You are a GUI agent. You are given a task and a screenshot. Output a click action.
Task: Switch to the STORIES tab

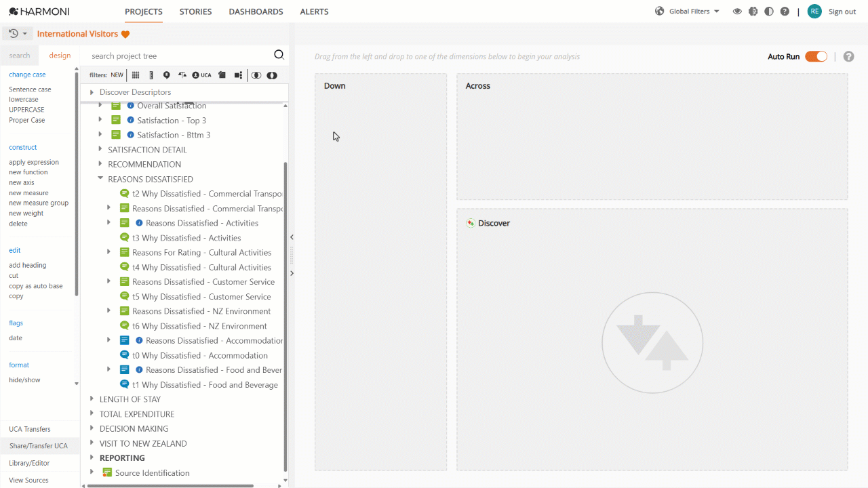pyautogui.click(x=195, y=12)
